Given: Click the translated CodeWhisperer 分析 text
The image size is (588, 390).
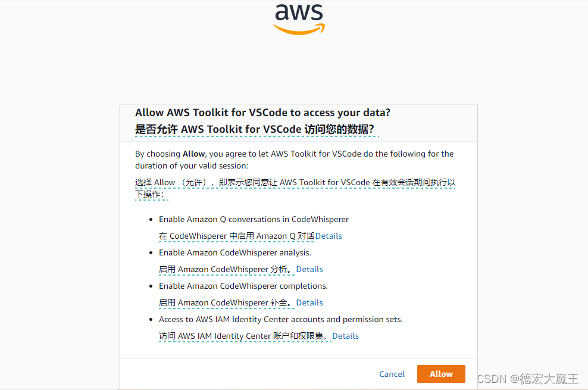Looking at the screenshot, I should [x=226, y=269].
